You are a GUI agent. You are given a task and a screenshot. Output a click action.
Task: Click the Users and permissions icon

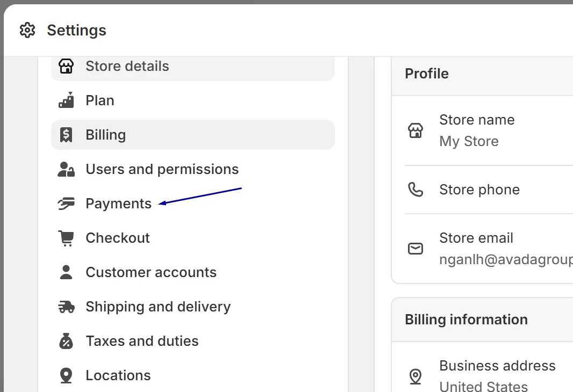click(x=66, y=169)
